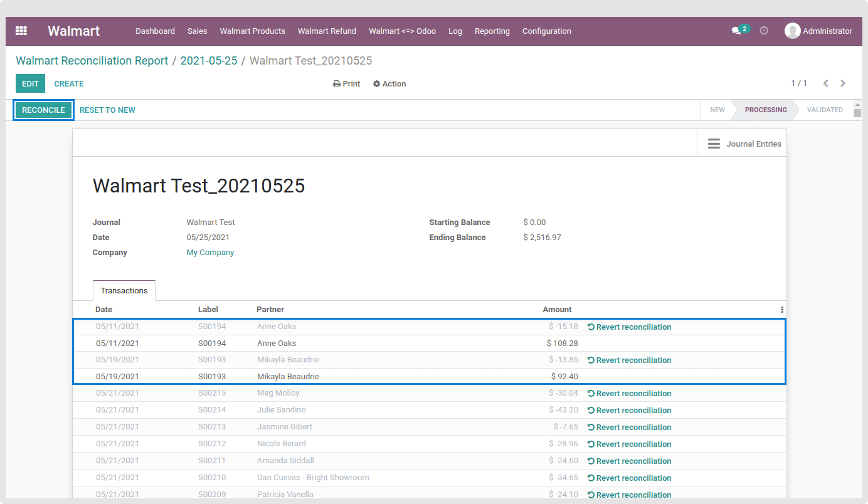Click the $ 0.00 starting balance value

534,223
